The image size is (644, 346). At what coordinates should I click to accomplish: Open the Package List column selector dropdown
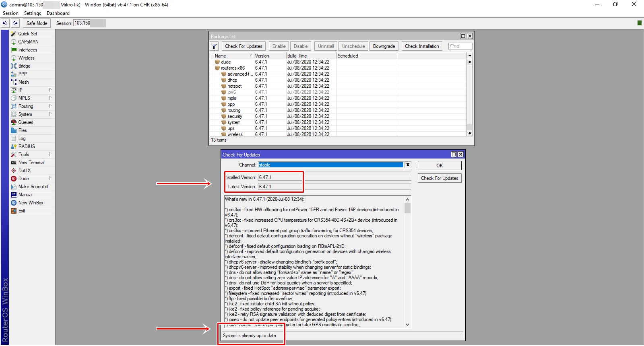coord(469,56)
